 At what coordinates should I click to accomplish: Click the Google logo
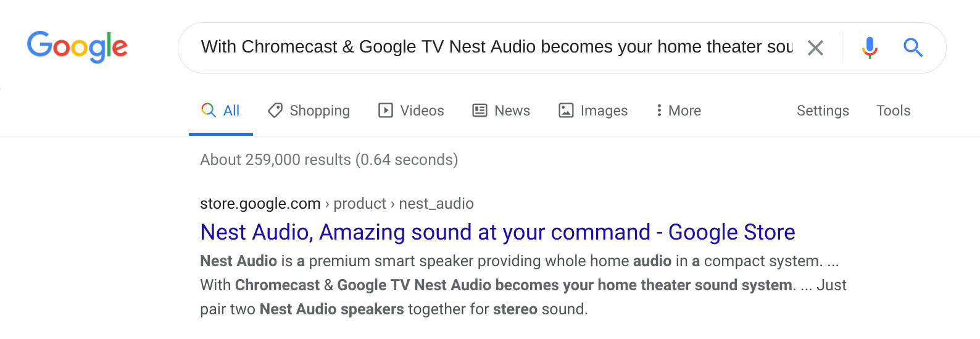tap(77, 47)
